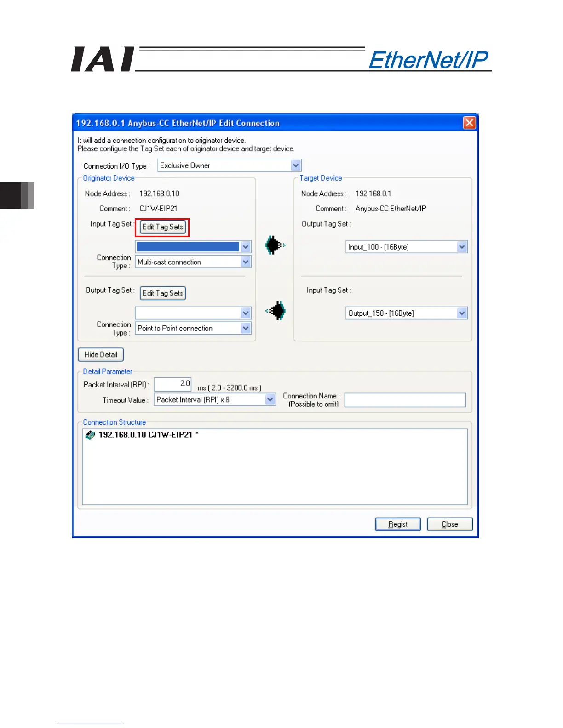Click the Connection Structure list area
Image resolution: width=563 pixels, height=728 pixels.
pos(275,467)
